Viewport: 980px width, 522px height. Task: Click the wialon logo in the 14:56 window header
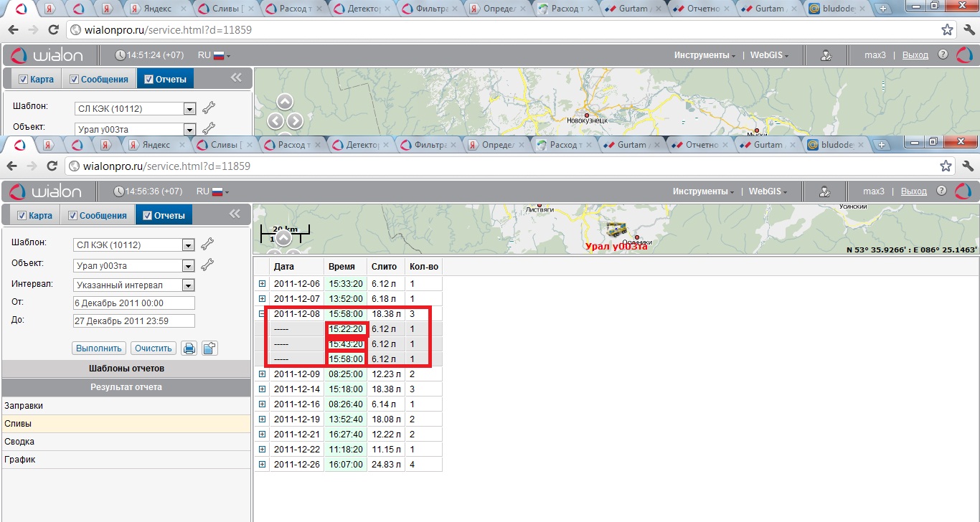47,191
